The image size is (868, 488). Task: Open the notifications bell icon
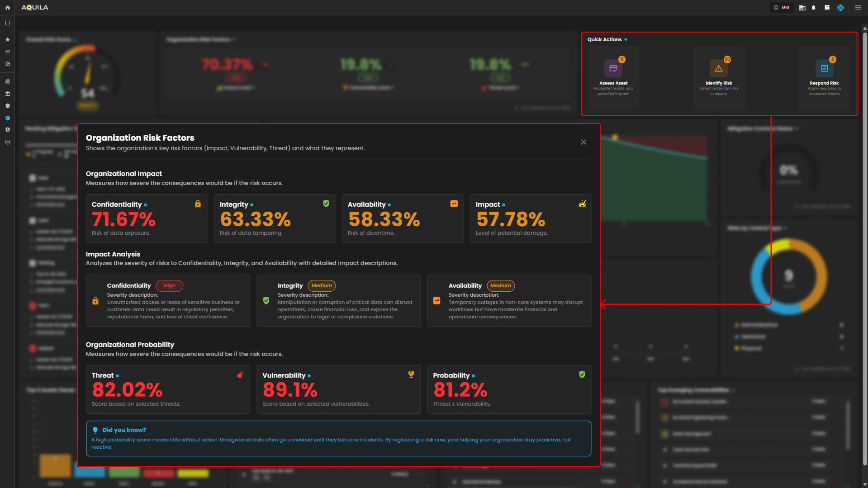814,8
